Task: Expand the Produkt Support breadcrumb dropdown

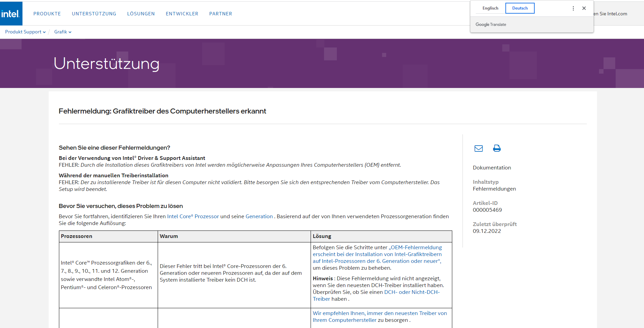Action: 25,32
